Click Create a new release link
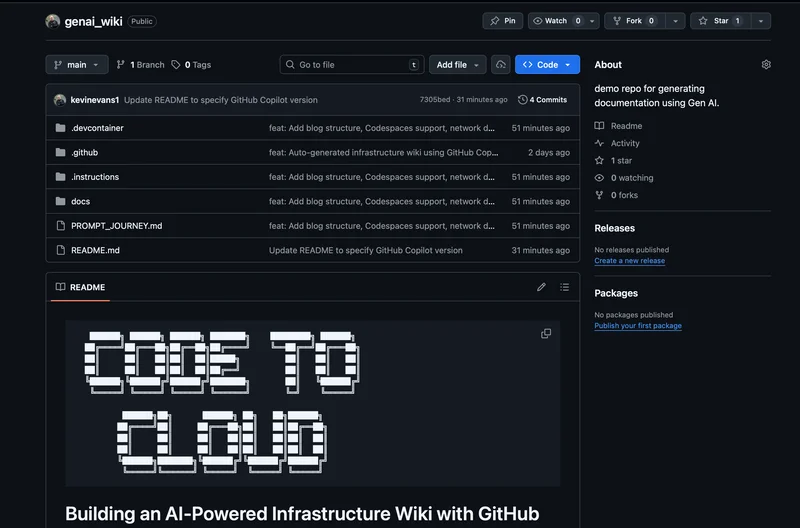The width and height of the screenshot is (800, 528). 630,261
